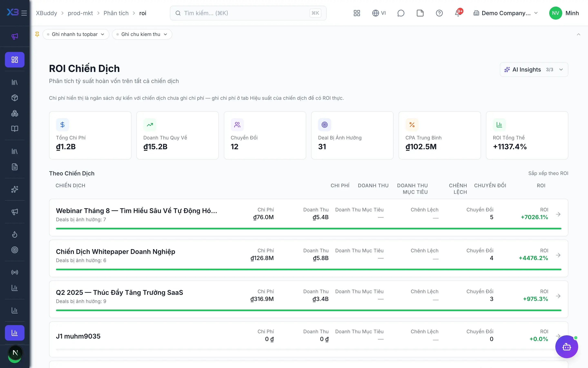The height and width of the screenshot is (368, 588).
Task: Open the active bar chart analytics icon in sidebar
Action: pos(14,333)
